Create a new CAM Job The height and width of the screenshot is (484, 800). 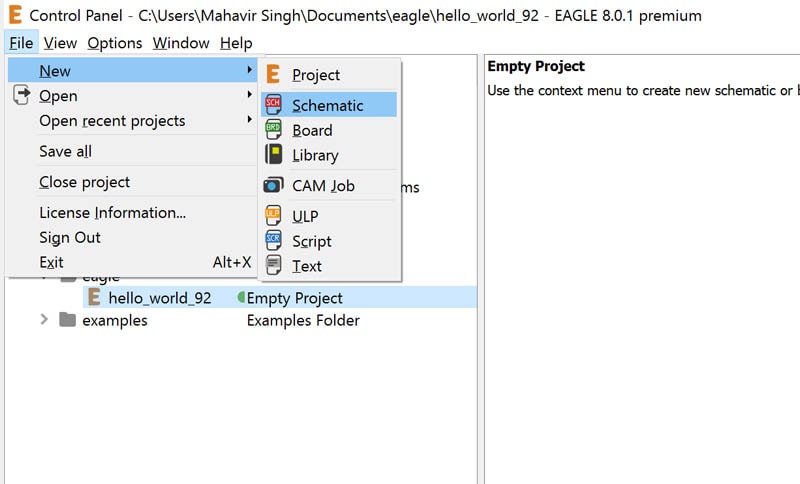coord(329,185)
